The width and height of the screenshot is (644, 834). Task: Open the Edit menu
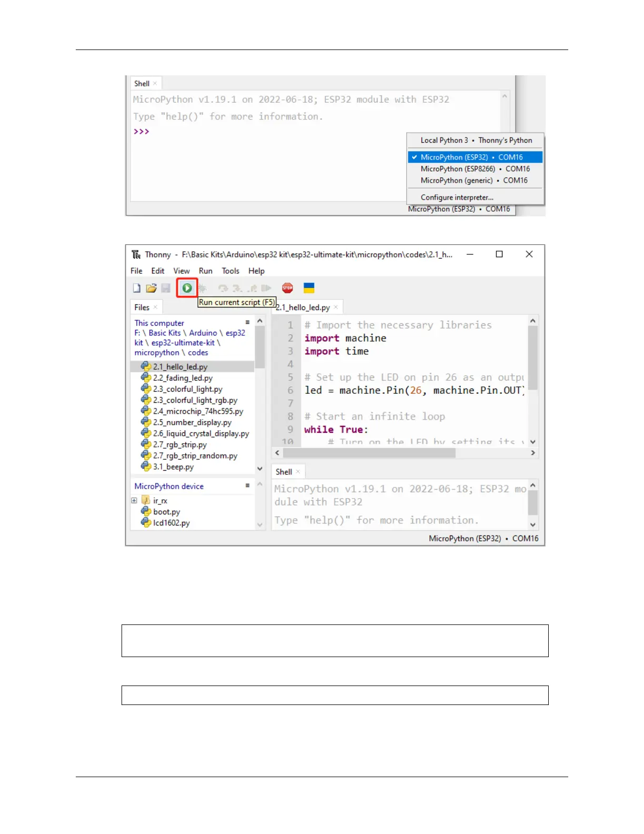[158, 271]
